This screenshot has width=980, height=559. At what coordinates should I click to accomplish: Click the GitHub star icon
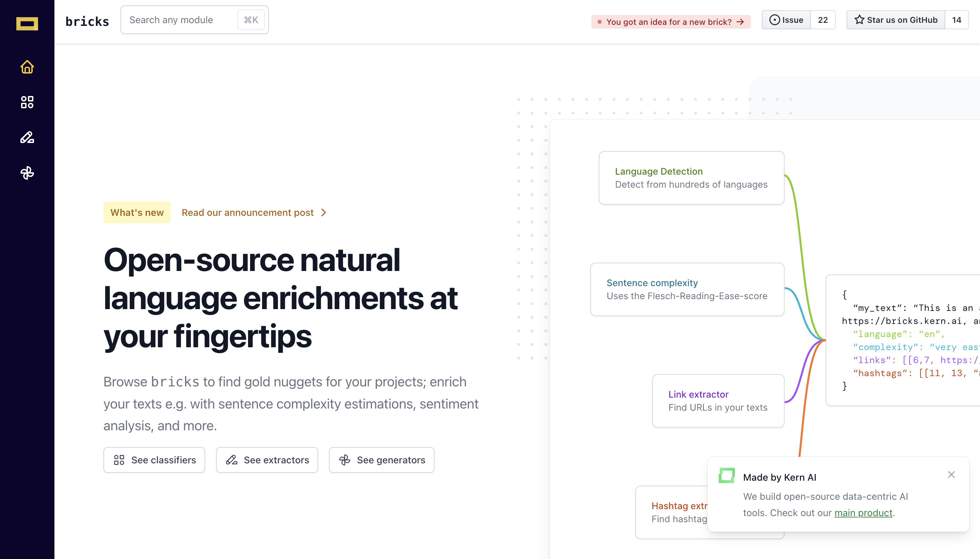click(x=859, y=20)
